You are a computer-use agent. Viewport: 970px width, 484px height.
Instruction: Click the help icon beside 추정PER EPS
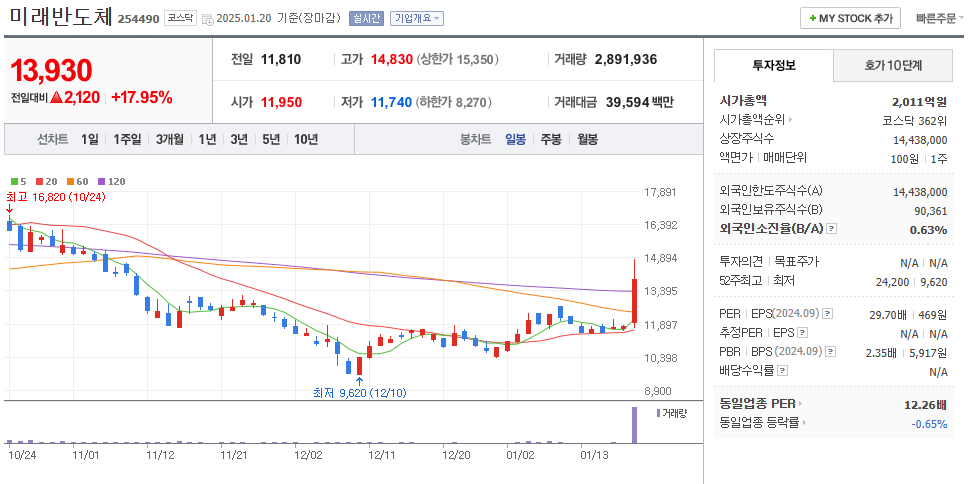click(801, 333)
